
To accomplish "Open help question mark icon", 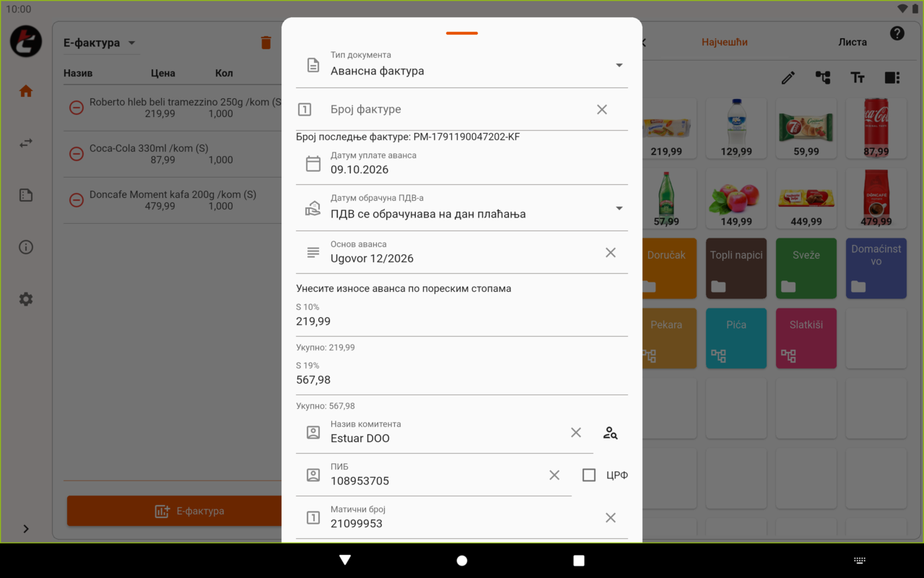I will pos(897,33).
